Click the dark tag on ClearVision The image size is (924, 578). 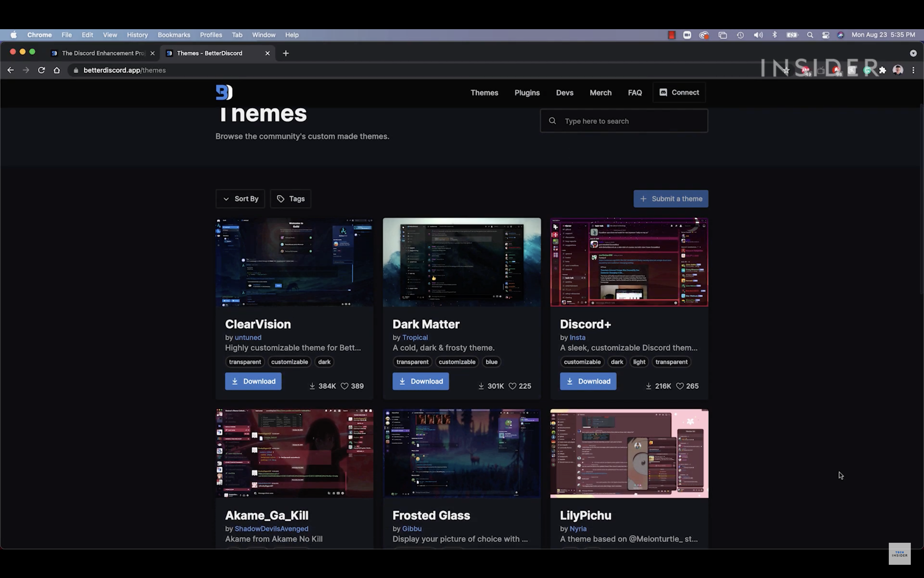click(324, 362)
